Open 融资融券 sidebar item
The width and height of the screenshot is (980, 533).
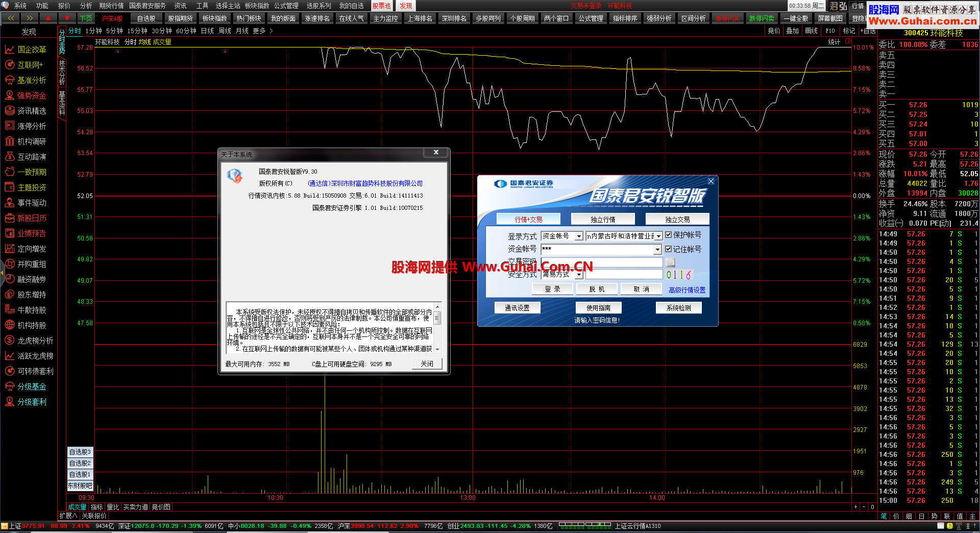[x=26, y=279]
